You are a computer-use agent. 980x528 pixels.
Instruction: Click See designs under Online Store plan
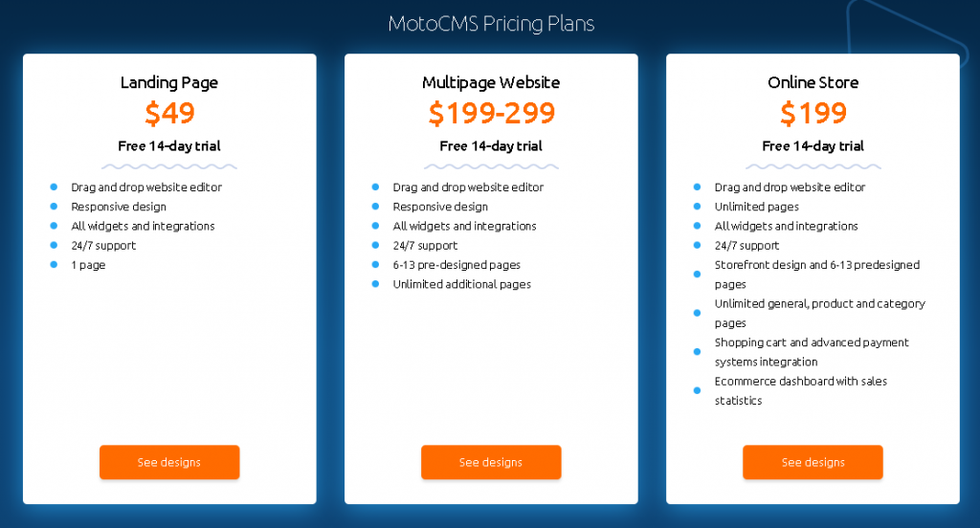tap(813, 462)
